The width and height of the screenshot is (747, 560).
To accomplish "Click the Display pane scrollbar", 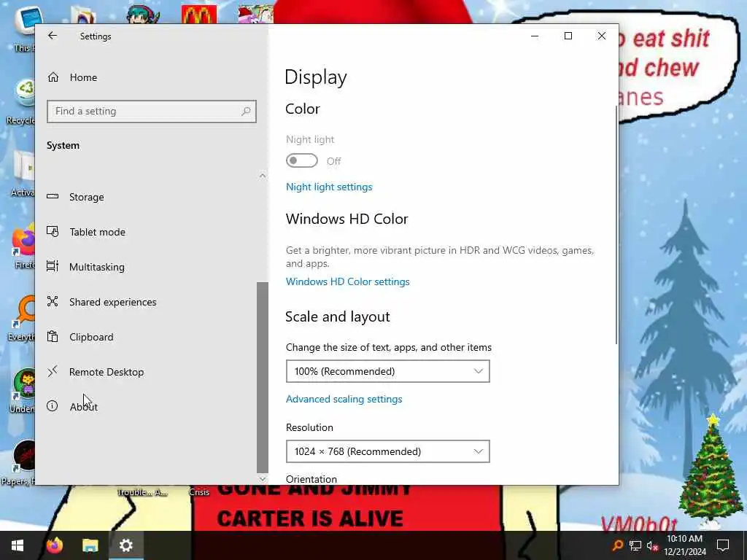I will [616, 224].
